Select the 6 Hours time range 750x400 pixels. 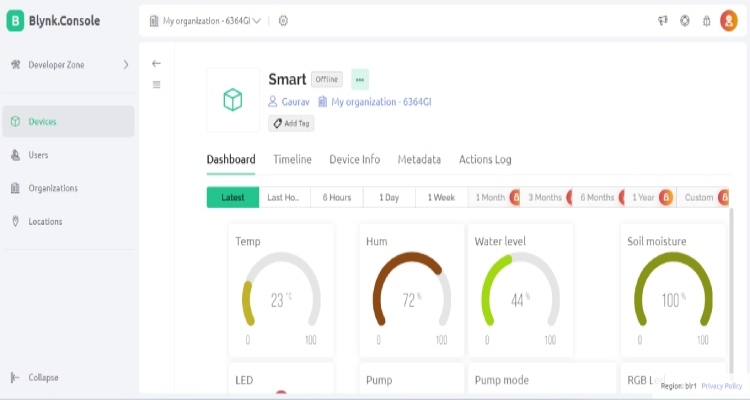point(337,197)
